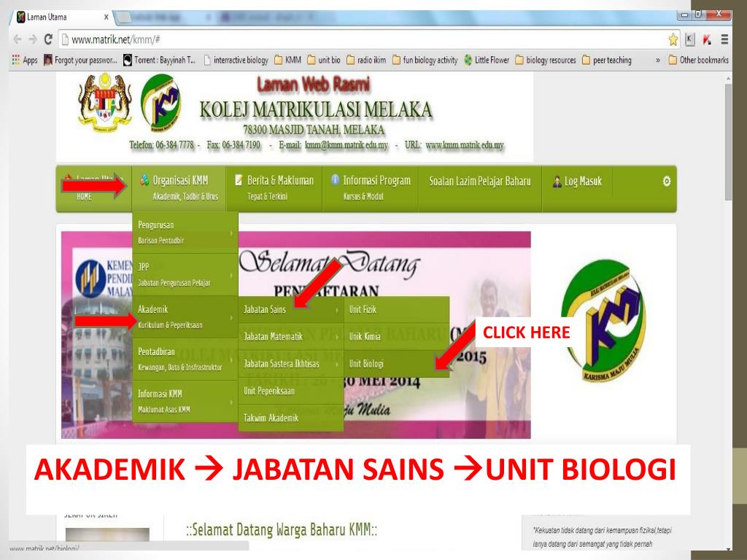Image resolution: width=747 pixels, height=560 pixels.
Task: Open the Berita & Makluman menu
Action: point(274,188)
